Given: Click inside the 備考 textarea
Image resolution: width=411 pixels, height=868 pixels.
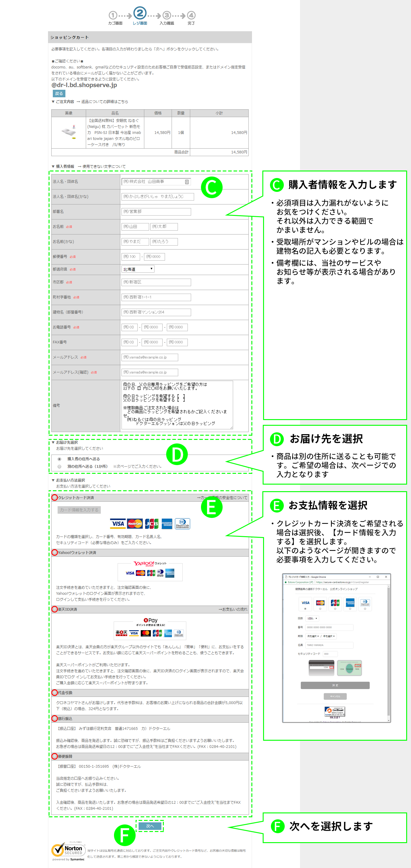Looking at the screenshot, I should (x=177, y=405).
